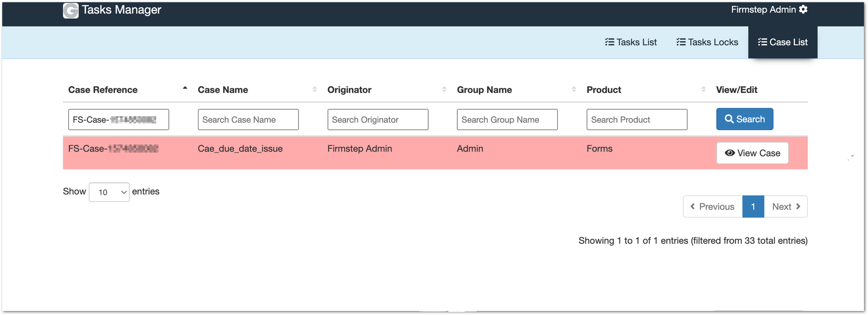This screenshot has width=868, height=315.
Task: Open the Tasks List tab
Action: [x=631, y=42]
